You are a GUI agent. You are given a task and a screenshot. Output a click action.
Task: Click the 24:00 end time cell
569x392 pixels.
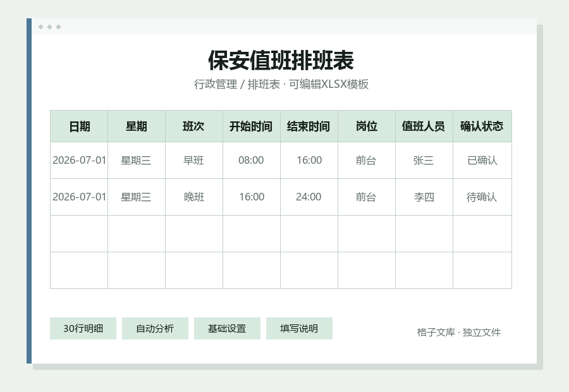click(x=309, y=197)
